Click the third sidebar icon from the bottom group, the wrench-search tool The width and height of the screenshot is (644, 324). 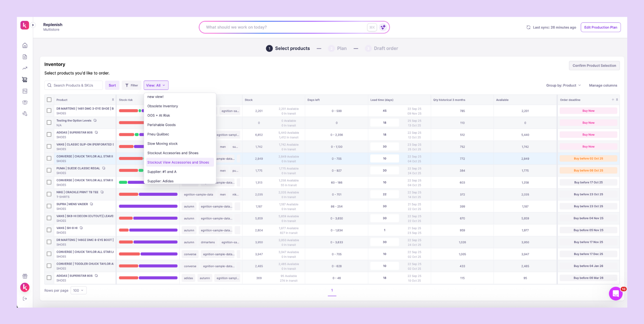point(25,114)
